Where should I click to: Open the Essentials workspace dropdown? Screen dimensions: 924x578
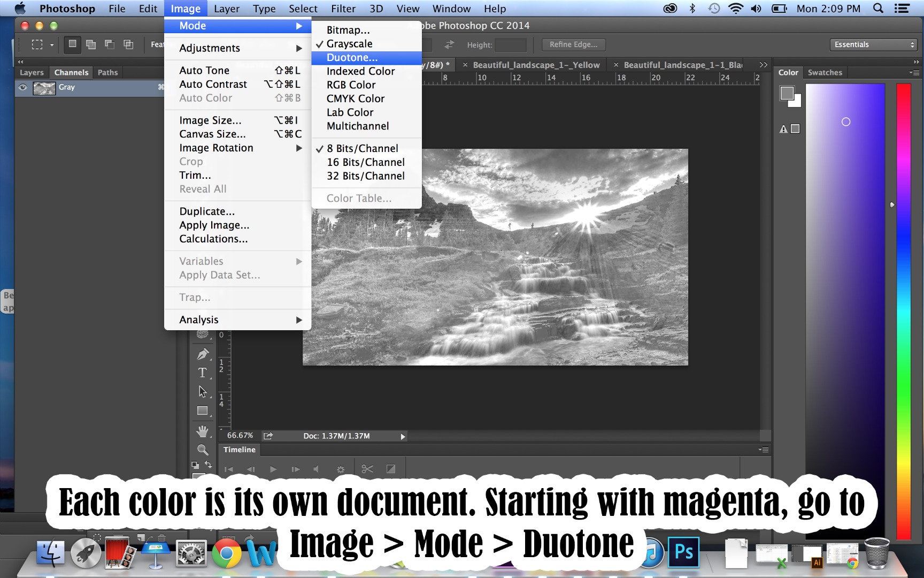coord(873,44)
